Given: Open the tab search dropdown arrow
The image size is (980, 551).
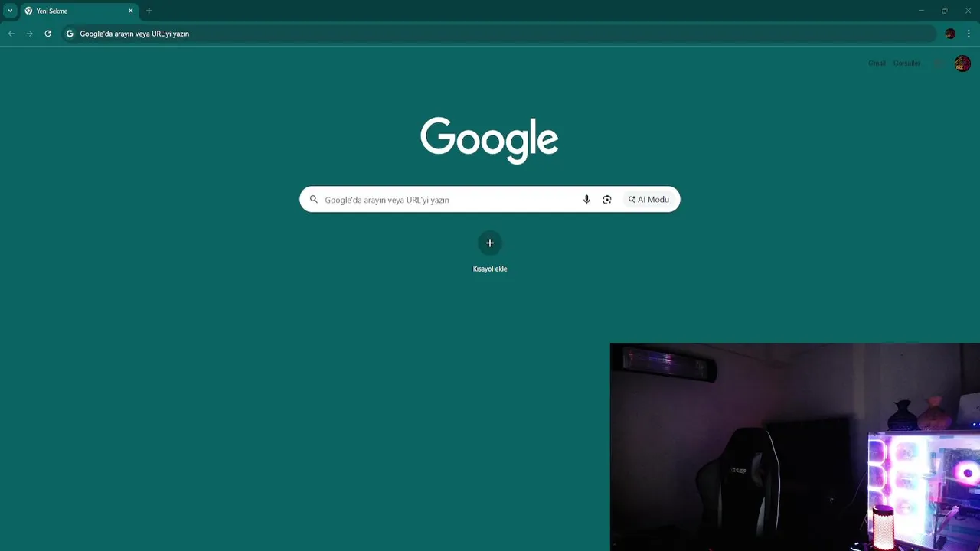Looking at the screenshot, I should point(10,11).
